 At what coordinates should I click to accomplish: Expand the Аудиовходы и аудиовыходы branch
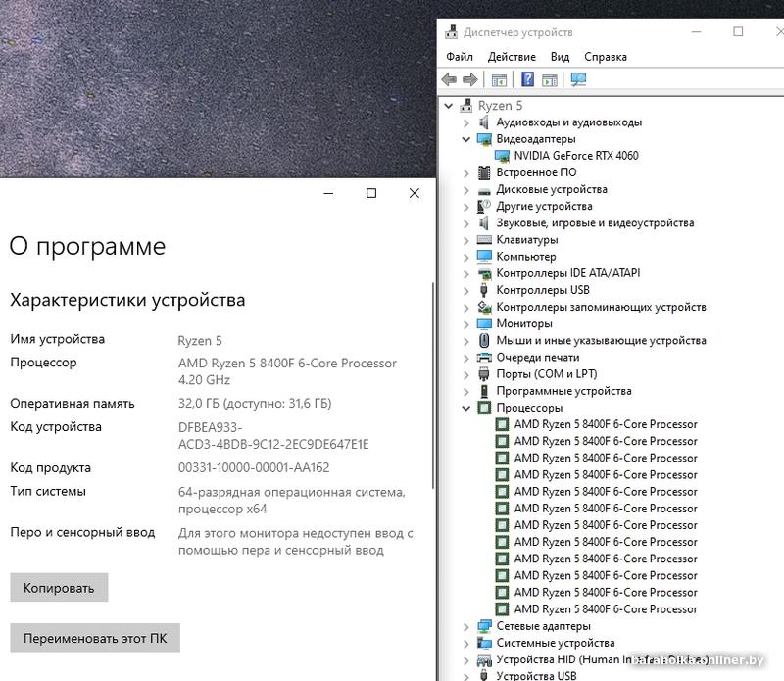[466, 122]
